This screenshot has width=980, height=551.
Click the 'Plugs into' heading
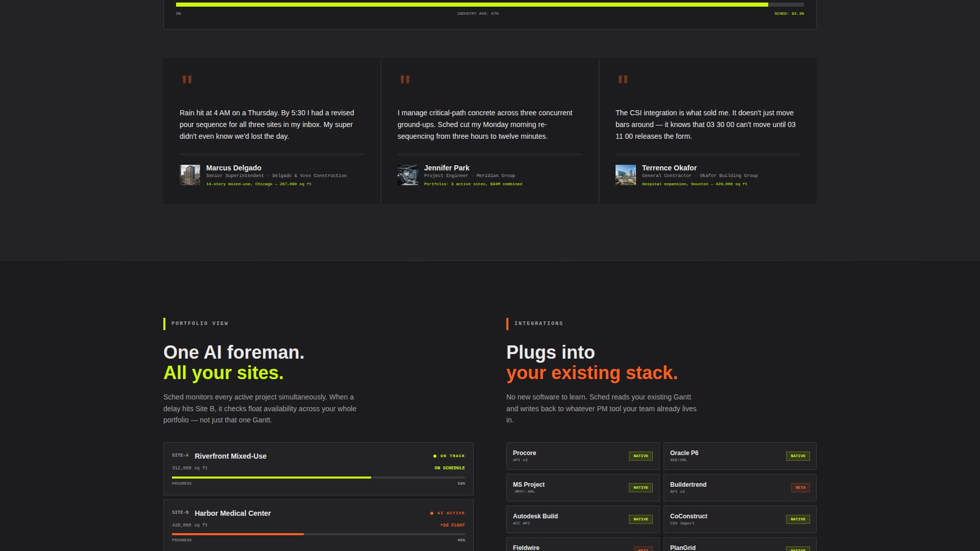pyautogui.click(x=551, y=353)
